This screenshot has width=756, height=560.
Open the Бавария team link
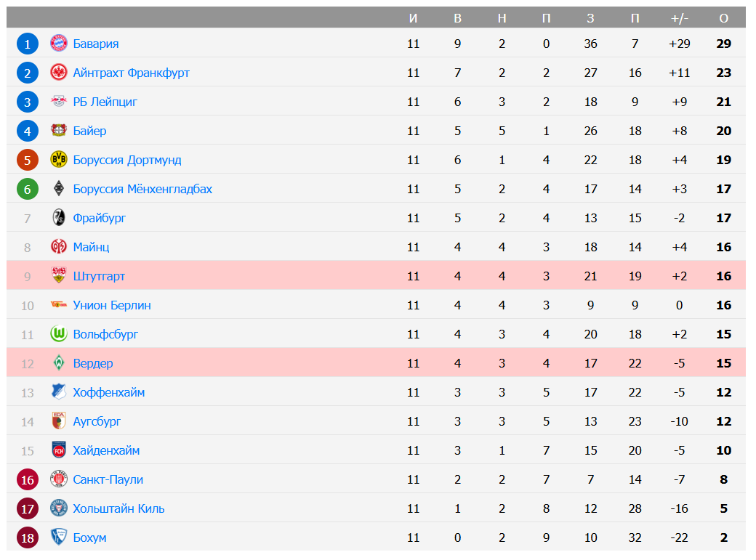96,44
